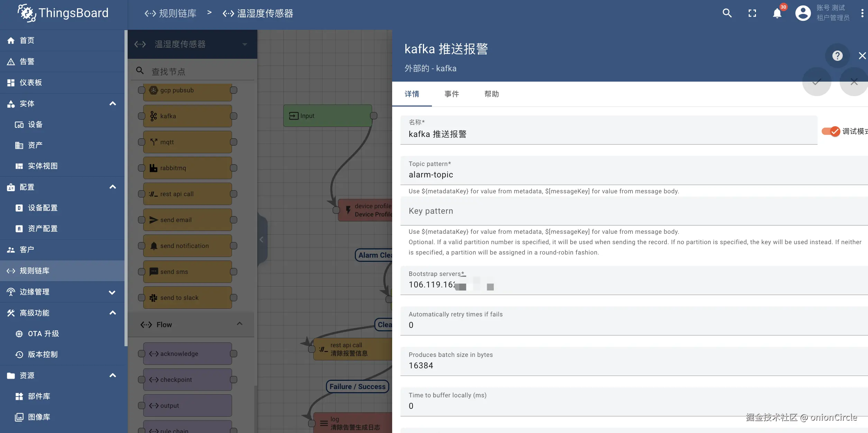This screenshot has height=433, width=868.
Task: Open the 温湿度传感器 rule chain dropdown
Action: coord(244,44)
